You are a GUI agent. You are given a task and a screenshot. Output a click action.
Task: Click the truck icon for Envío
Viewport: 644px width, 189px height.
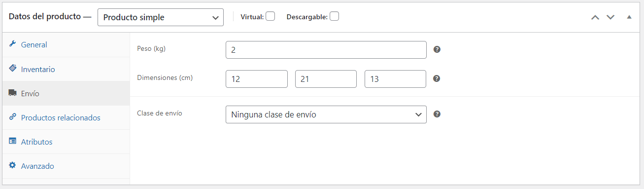(13, 93)
